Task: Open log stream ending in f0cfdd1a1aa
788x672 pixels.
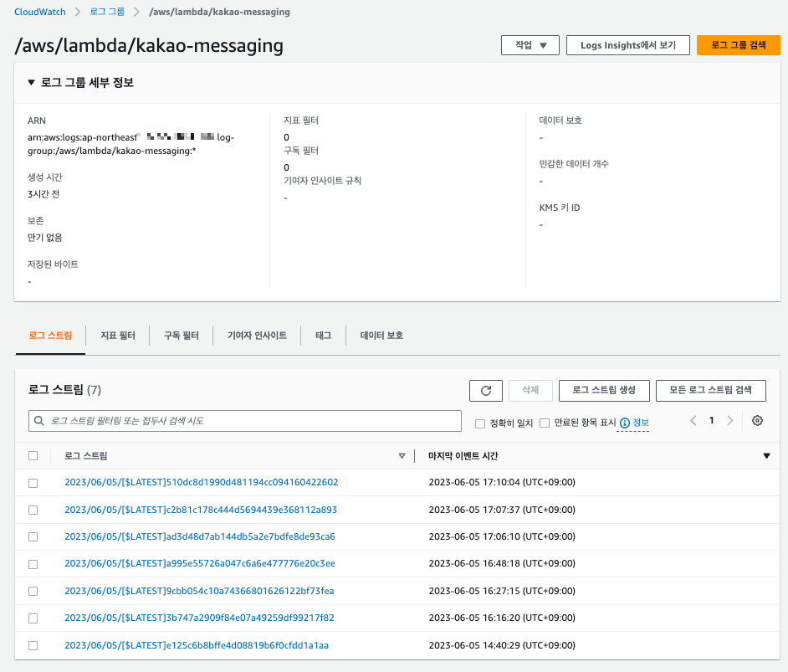Action: (197, 645)
